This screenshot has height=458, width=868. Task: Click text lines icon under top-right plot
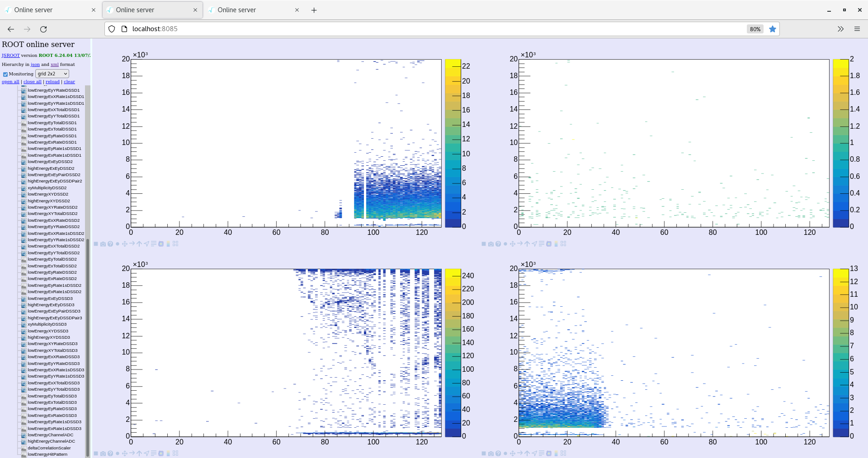coord(542,244)
